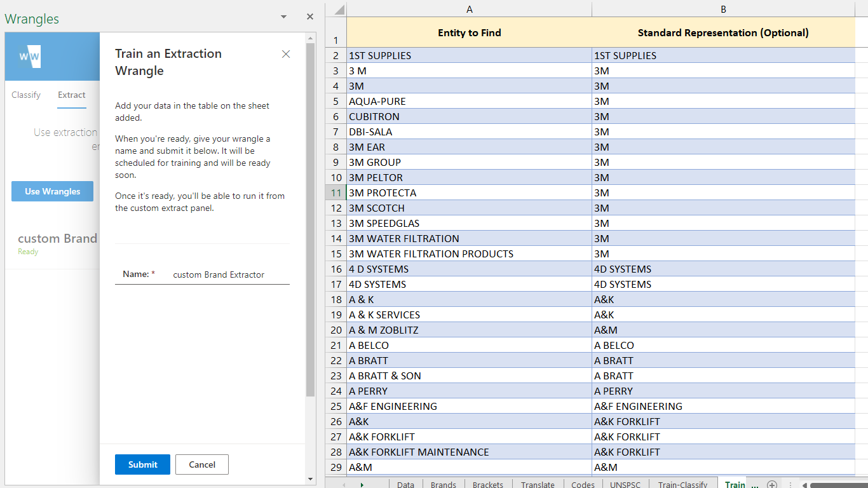Select cell containing 3M WATER FILTRATION PRODUCTS

(x=469, y=254)
